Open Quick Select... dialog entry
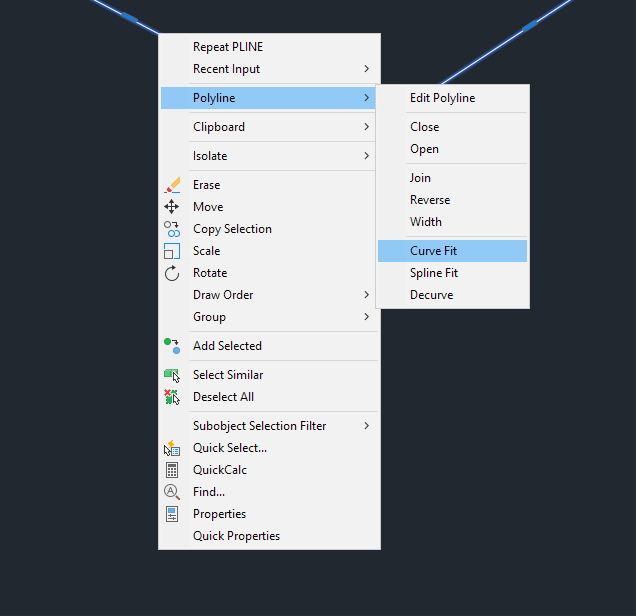This screenshot has width=636, height=616. [269, 448]
